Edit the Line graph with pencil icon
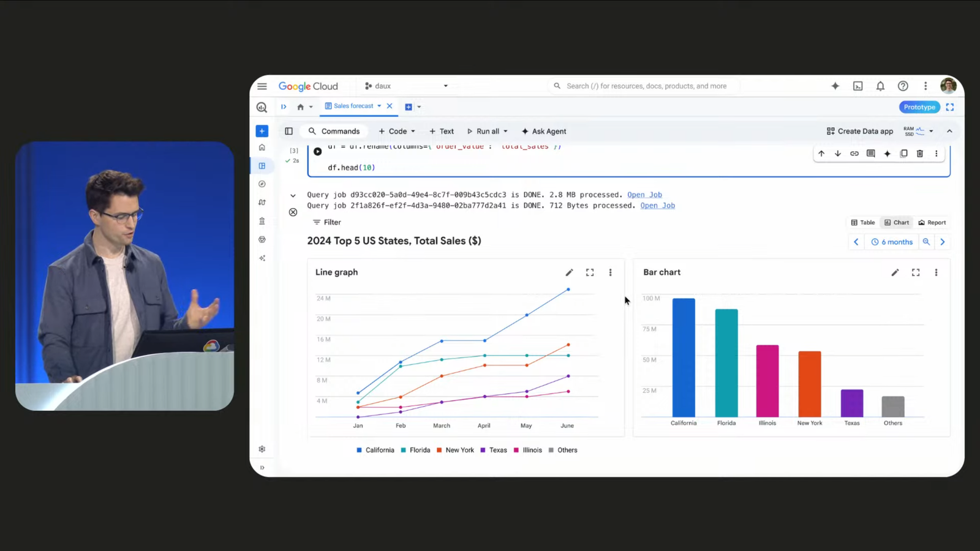Viewport: 980px width, 551px height. [569, 272]
